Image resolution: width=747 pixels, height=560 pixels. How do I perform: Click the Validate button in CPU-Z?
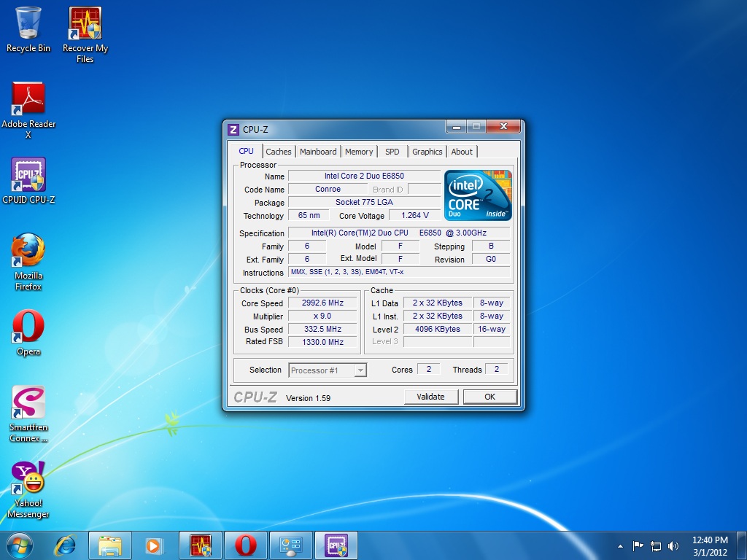tap(431, 396)
